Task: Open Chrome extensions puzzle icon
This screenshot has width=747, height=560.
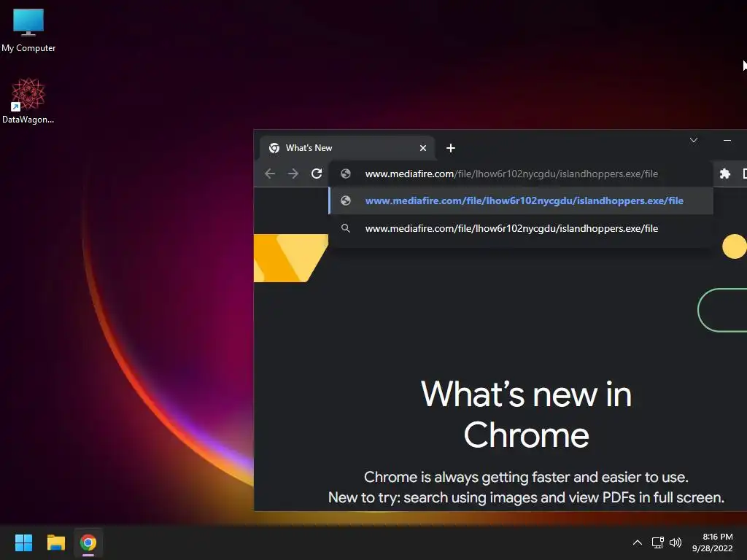Action: 725,174
